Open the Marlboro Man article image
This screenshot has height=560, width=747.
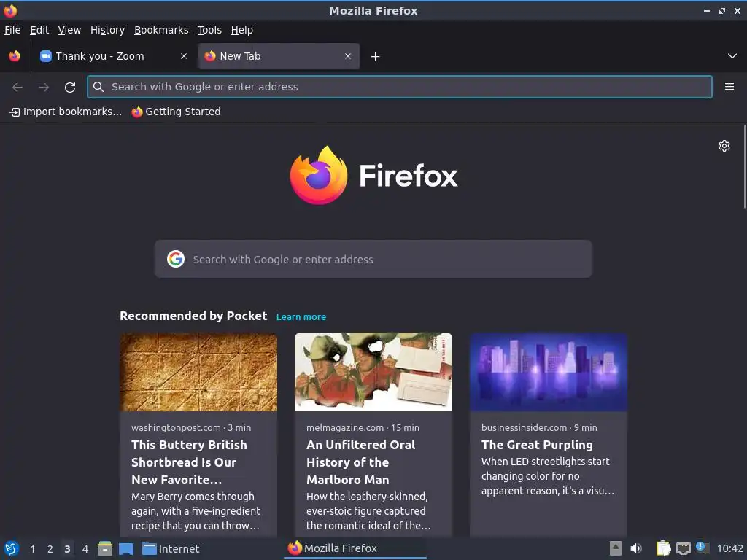pyautogui.click(x=373, y=372)
